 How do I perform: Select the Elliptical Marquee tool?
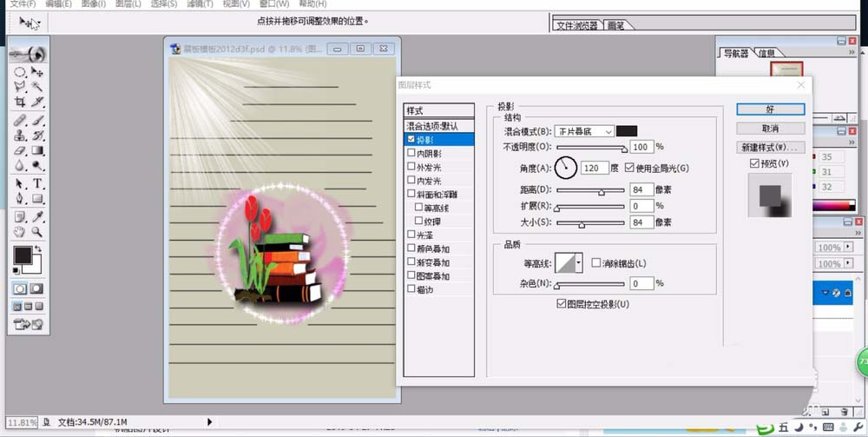[x=19, y=72]
